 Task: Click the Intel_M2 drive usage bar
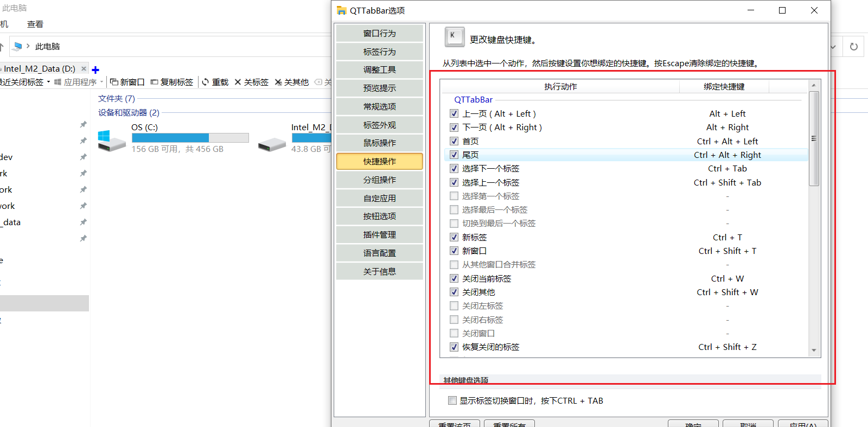click(311, 138)
